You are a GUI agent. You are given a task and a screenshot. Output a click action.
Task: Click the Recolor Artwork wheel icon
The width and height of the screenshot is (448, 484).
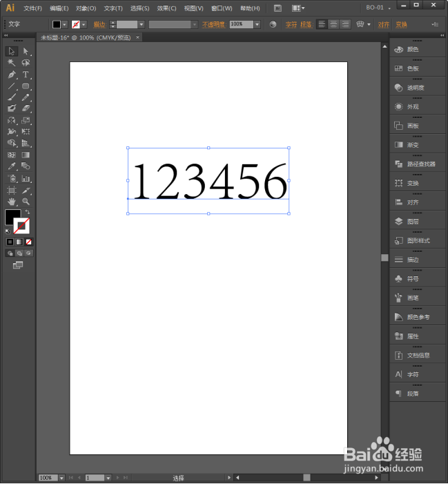tap(273, 24)
